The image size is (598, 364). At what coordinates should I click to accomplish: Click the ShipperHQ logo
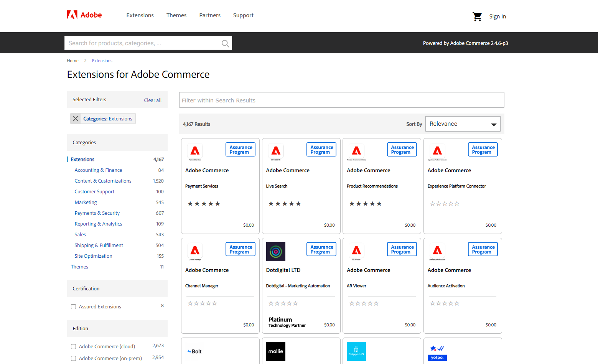(x=356, y=351)
